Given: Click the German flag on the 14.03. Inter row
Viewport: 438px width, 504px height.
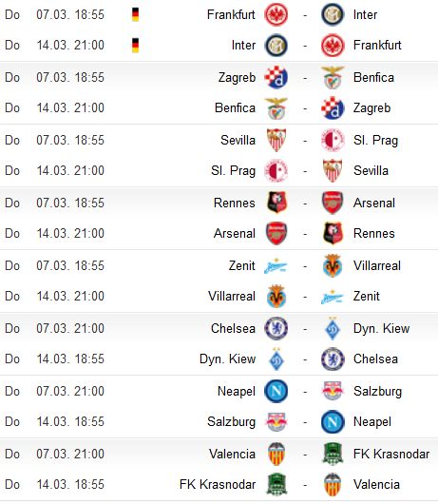Looking at the screenshot, I should coord(136,46).
